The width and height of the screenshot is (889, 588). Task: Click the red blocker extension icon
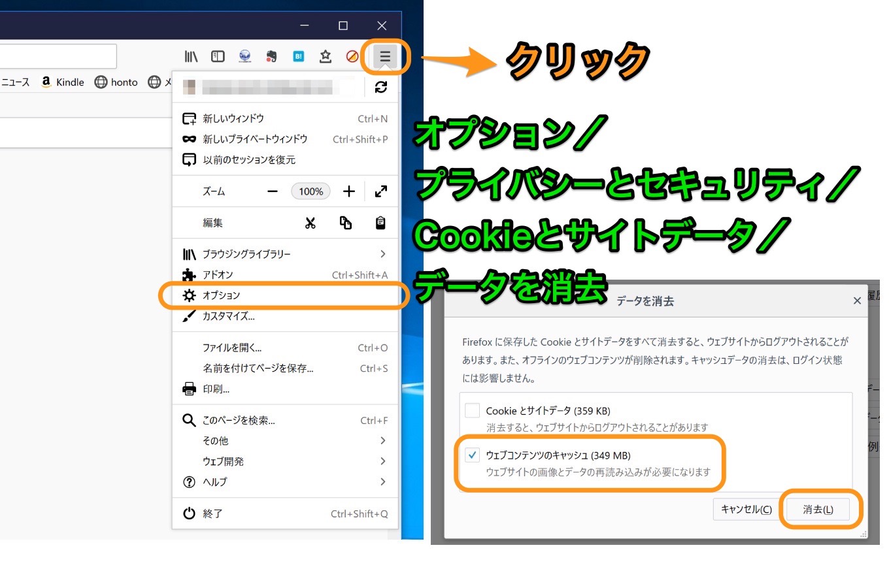tap(352, 57)
